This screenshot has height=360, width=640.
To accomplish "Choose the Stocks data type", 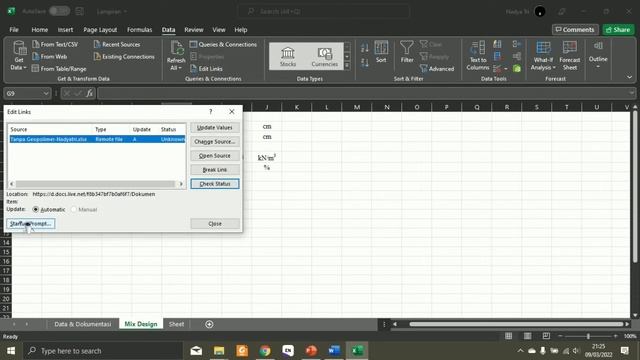I will [x=288, y=56].
